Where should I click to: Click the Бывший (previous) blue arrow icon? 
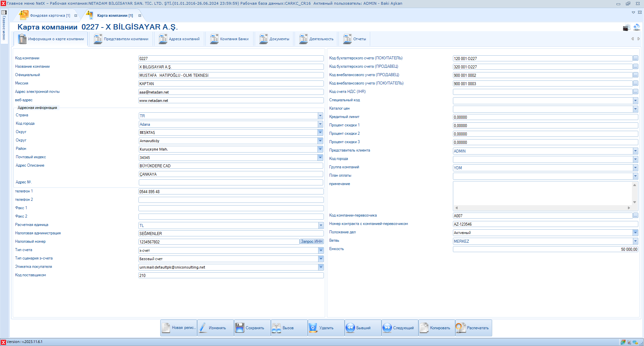(350, 328)
